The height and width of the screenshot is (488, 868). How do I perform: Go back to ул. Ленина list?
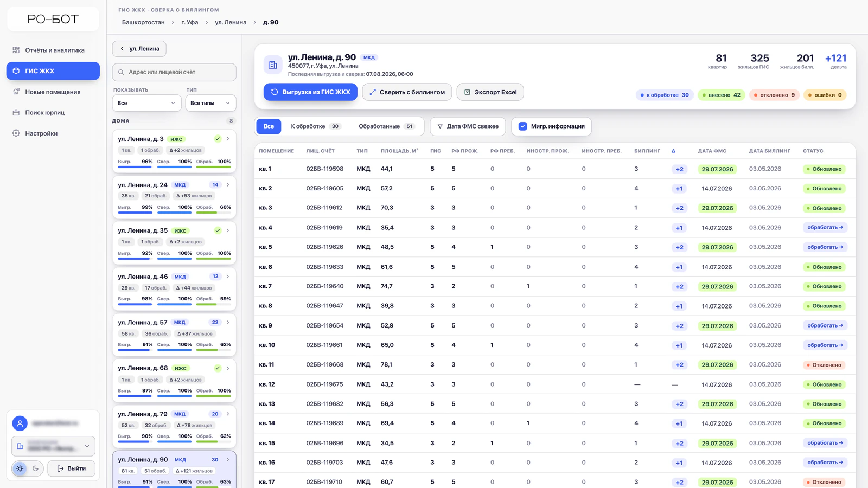[139, 49]
